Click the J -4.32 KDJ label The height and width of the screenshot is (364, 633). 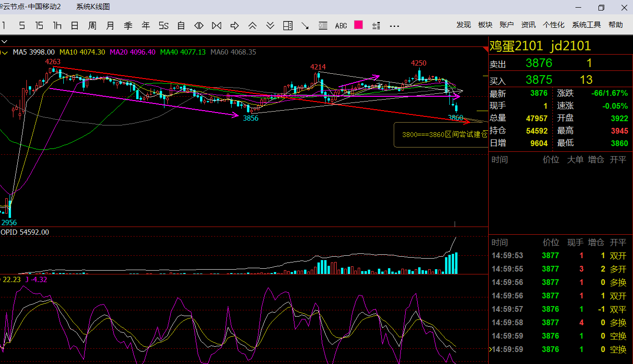coord(36,280)
